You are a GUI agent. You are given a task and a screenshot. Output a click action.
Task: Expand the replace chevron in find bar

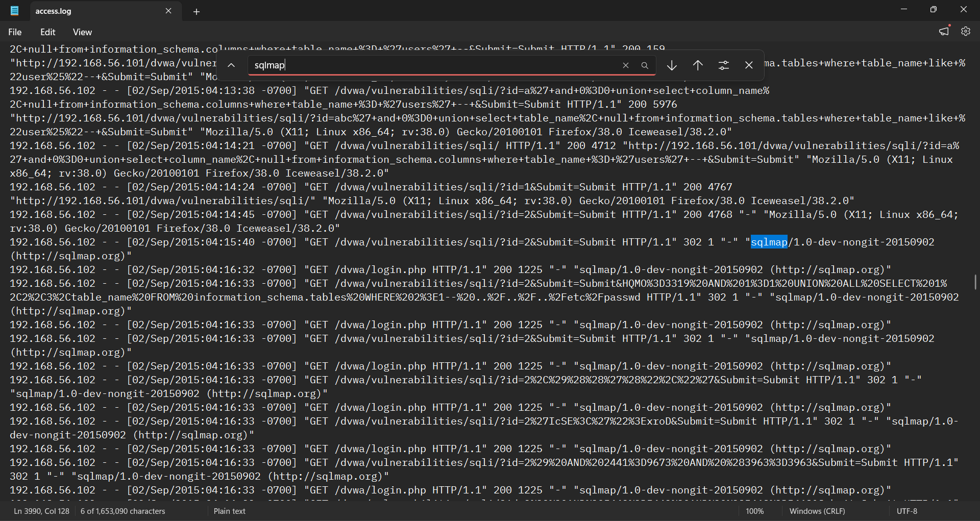tap(231, 65)
